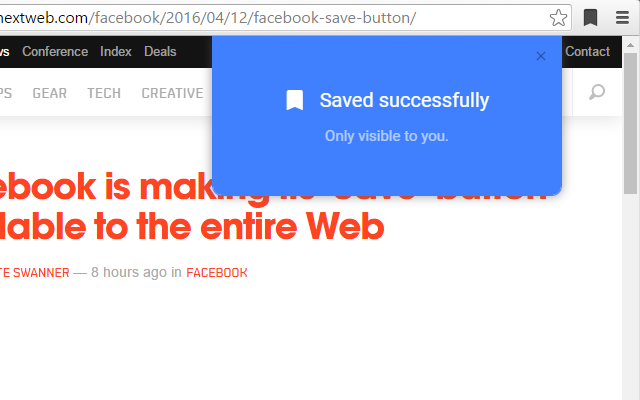
Task: Open the site search magnifier
Action: click(x=597, y=92)
